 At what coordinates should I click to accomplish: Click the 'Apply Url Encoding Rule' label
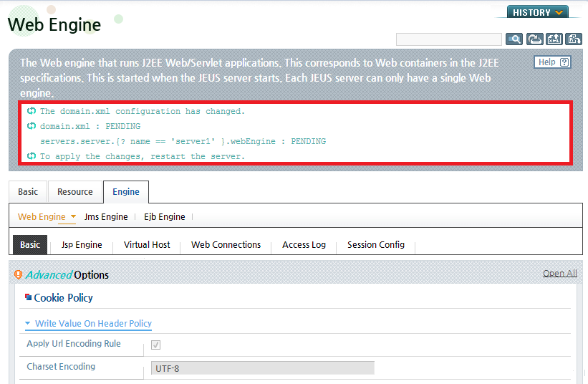coord(74,343)
